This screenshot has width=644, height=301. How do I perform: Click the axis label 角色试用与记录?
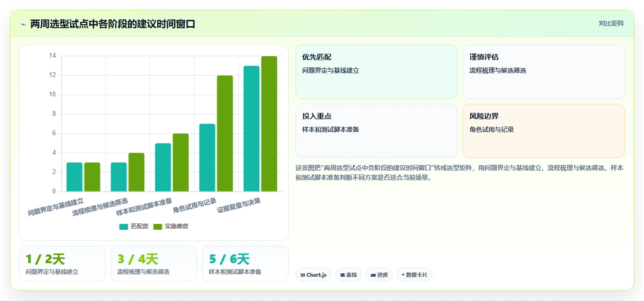click(x=195, y=205)
